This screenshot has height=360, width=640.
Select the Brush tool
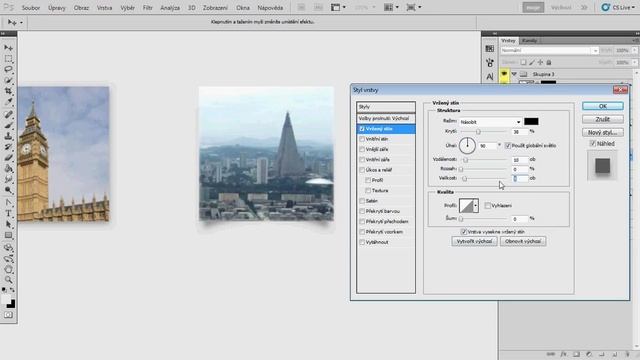coord(8,125)
